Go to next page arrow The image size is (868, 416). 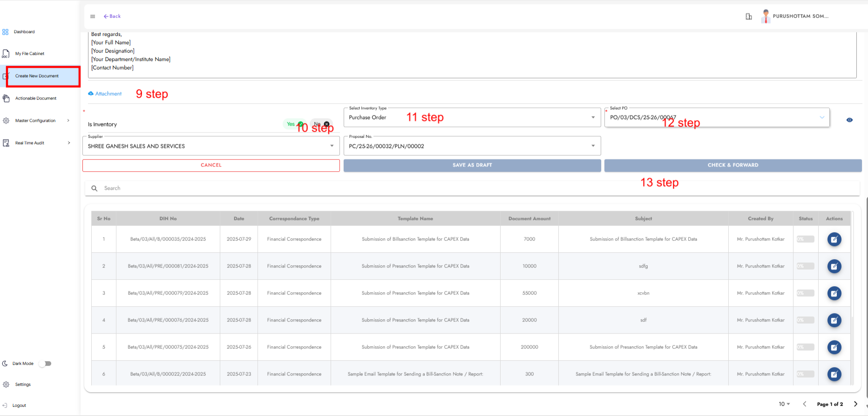pyautogui.click(x=855, y=404)
